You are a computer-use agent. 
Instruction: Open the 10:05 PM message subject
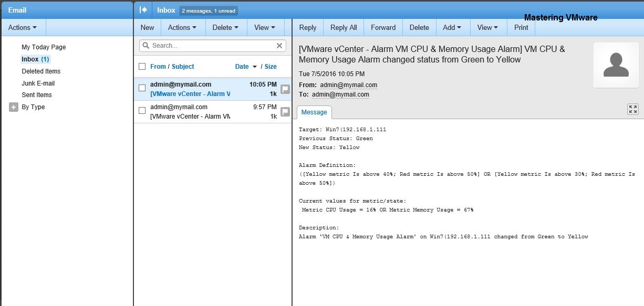coord(190,94)
